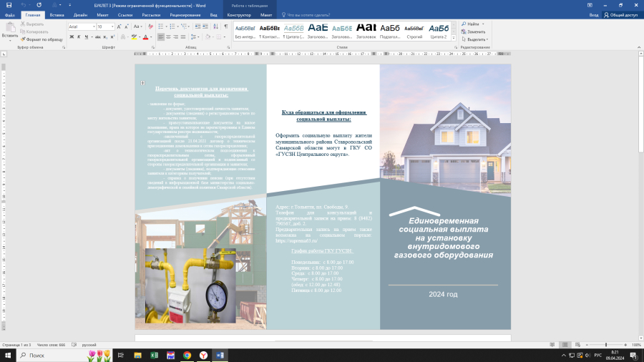The image size is (644, 362).
Task: Toggle bold (Ж) formatting
Action: [72, 37]
